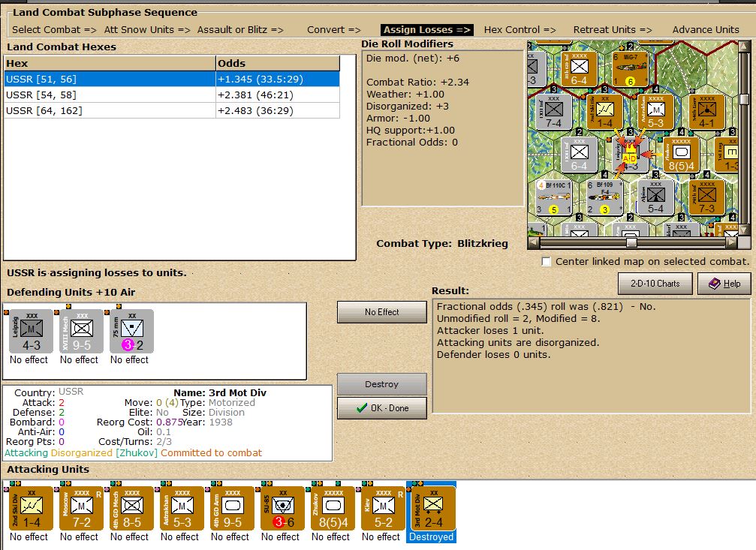Click odds value +2.483 (36:29)
This screenshot has width=756, height=550.
255,111
